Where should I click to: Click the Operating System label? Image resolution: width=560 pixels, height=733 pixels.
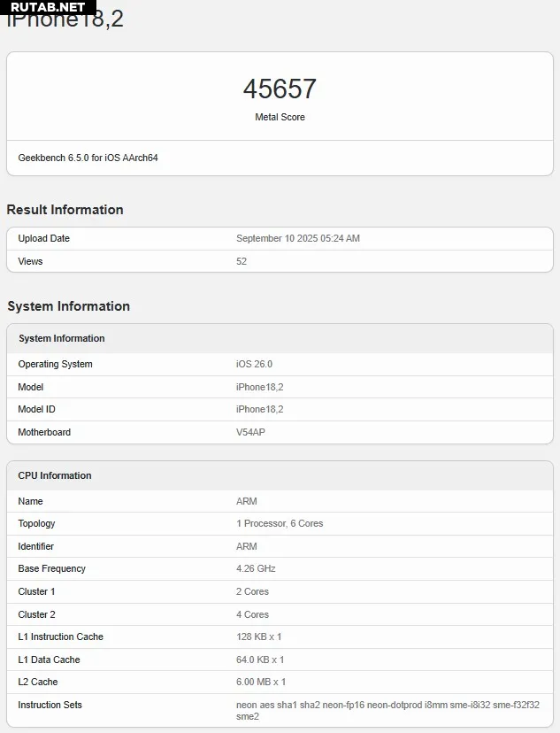click(x=55, y=364)
